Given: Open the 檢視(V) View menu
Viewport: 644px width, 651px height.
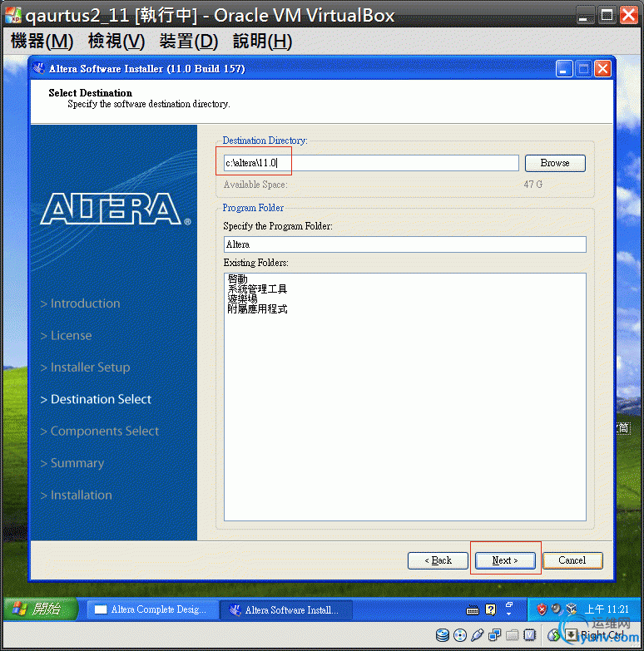Looking at the screenshot, I should pyautogui.click(x=116, y=41).
